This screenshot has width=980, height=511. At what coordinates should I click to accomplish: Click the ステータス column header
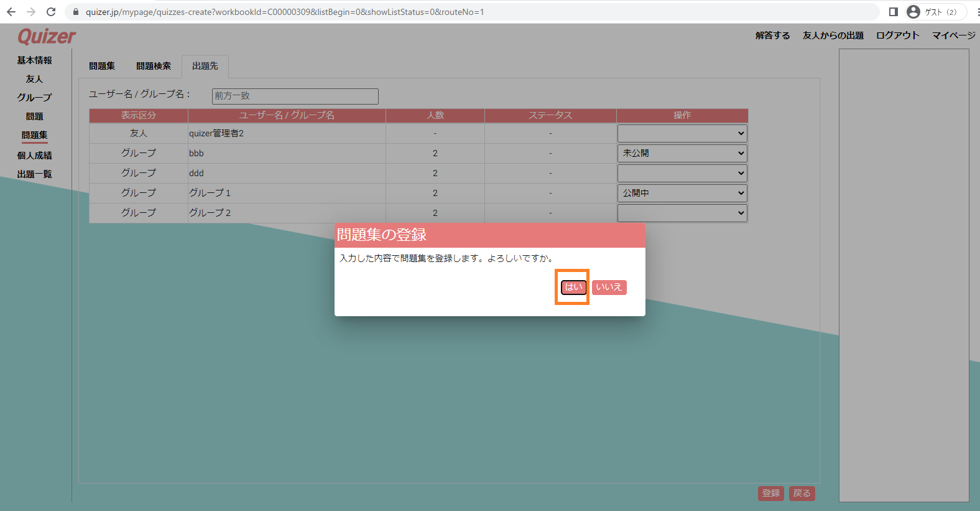pos(550,115)
